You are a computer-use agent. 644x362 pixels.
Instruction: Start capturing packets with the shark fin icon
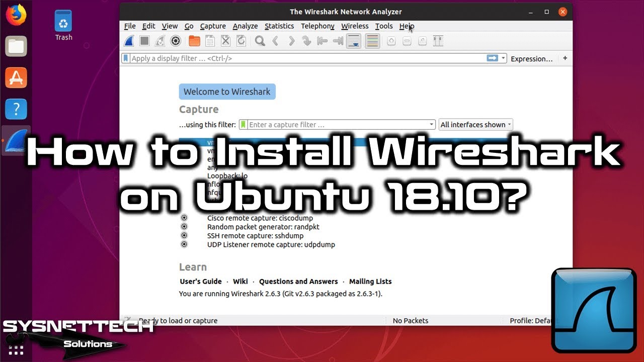click(x=129, y=41)
